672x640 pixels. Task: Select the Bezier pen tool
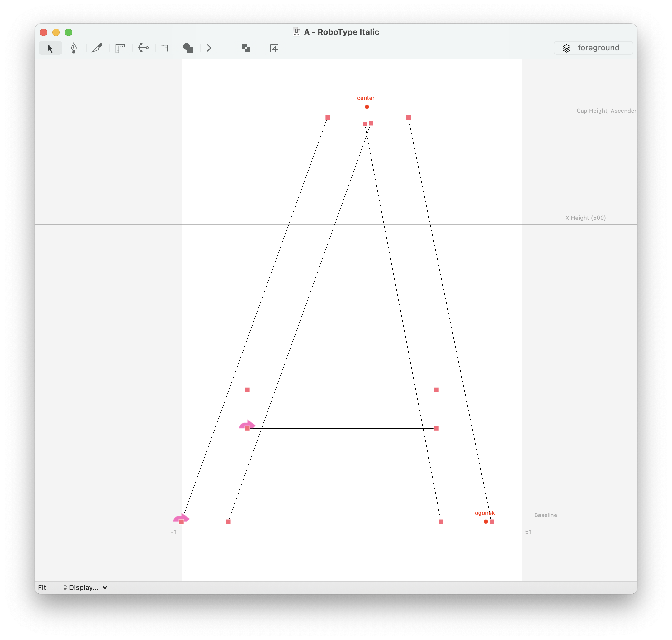click(73, 48)
